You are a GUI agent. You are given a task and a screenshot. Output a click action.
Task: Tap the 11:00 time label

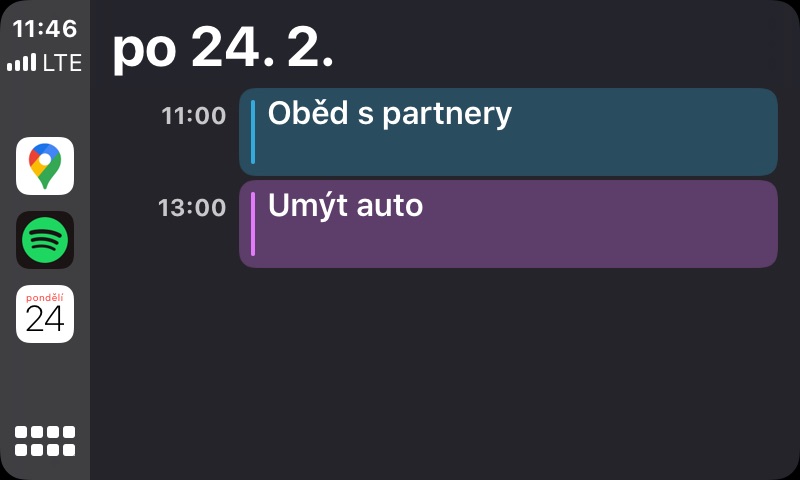(194, 116)
